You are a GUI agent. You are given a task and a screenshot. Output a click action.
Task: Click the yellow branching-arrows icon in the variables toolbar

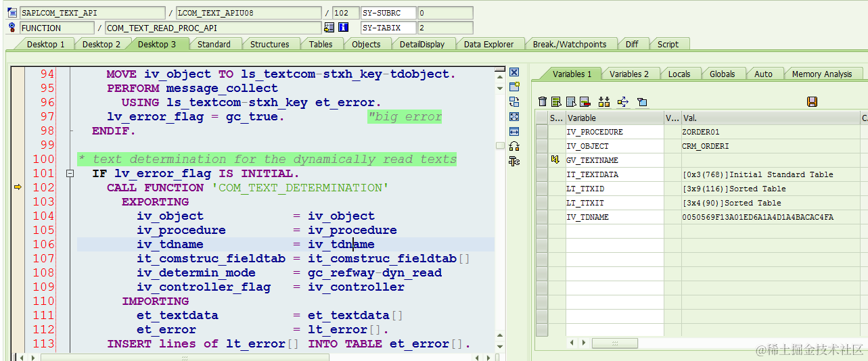click(623, 101)
